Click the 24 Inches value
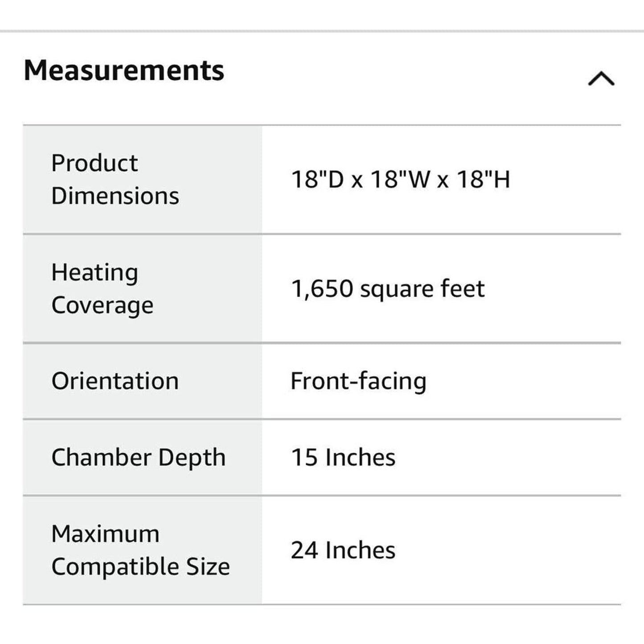 tap(343, 550)
